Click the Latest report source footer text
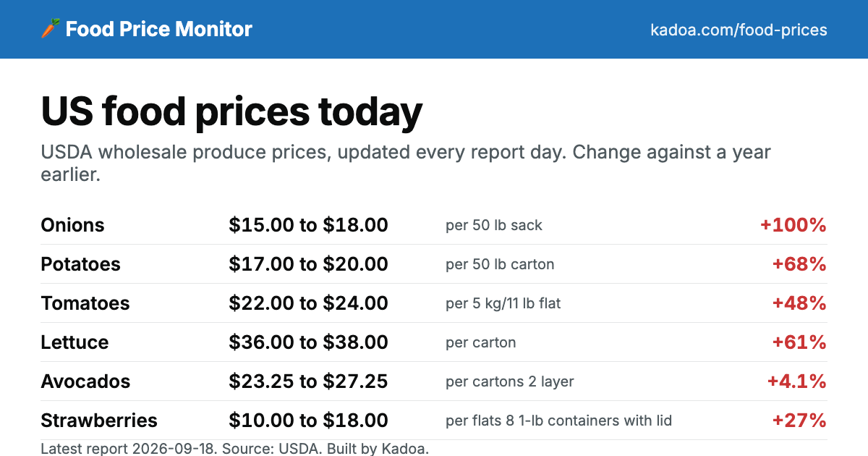The height and width of the screenshot is (456, 868). [235, 448]
